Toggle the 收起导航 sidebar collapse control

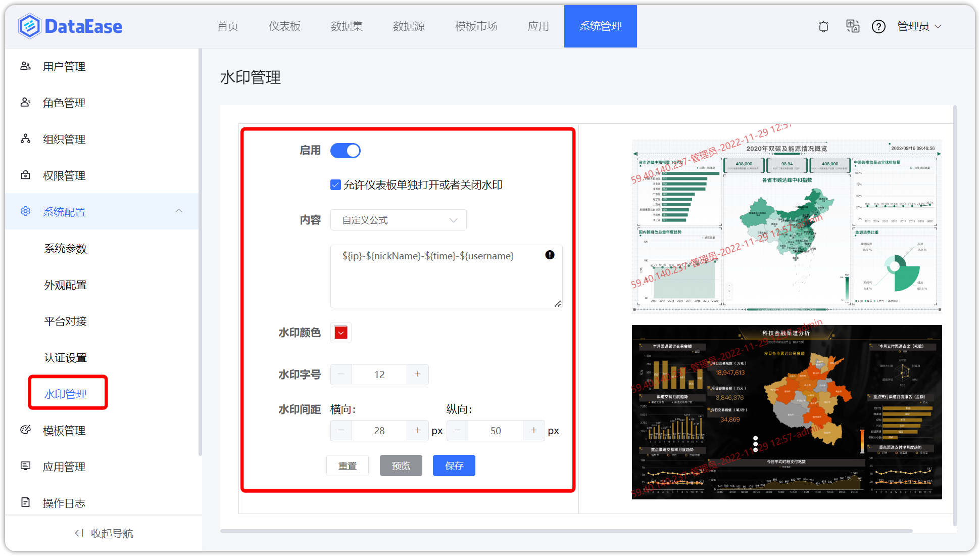pyautogui.click(x=103, y=533)
